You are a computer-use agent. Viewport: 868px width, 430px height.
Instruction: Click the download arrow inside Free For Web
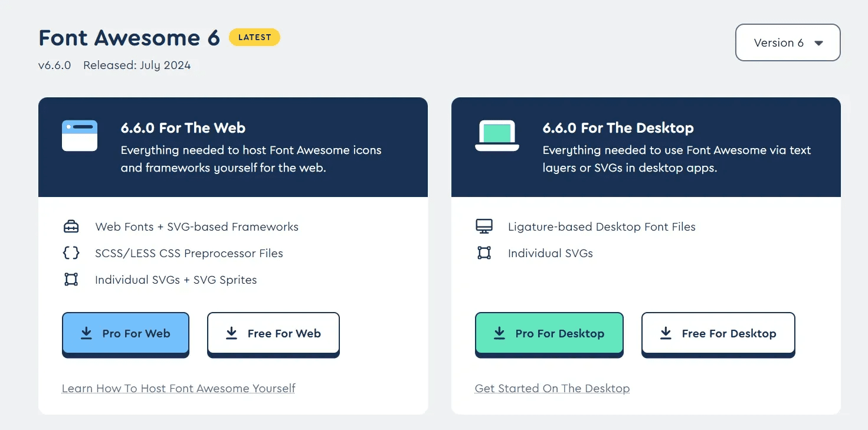pyautogui.click(x=230, y=333)
